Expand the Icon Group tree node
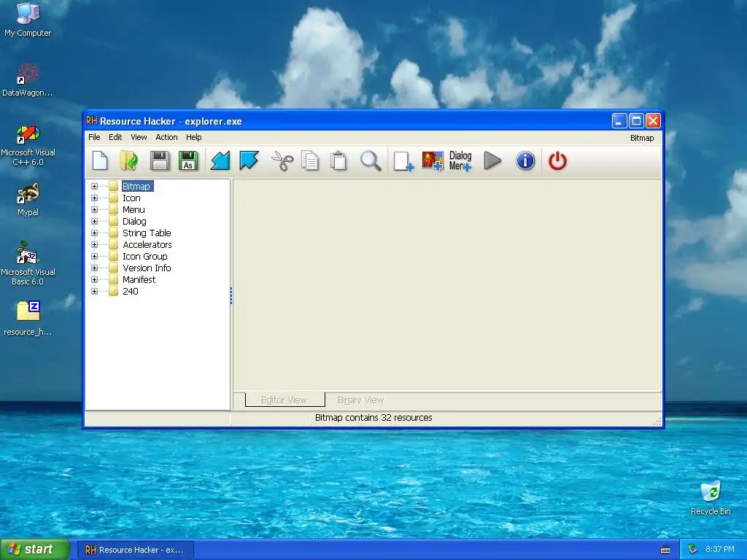747x560 pixels. click(x=94, y=256)
